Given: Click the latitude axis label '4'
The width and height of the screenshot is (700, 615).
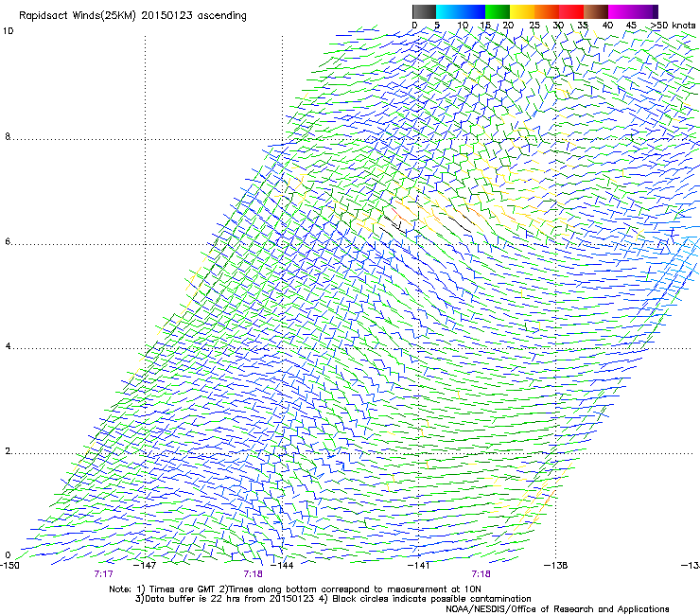Looking at the screenshot, I should click(8, 346).
